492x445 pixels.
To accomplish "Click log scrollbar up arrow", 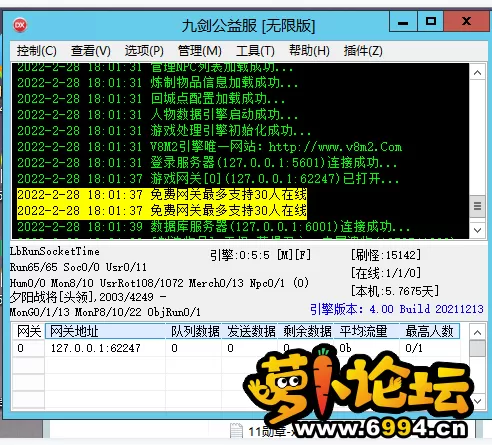I will 477,72.
